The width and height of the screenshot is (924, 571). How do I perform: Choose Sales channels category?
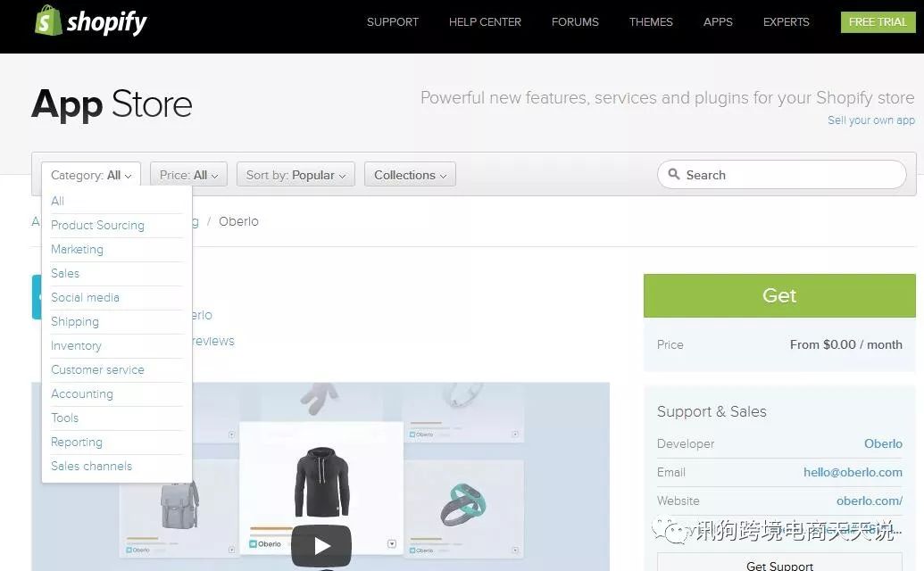click(91, 467)
